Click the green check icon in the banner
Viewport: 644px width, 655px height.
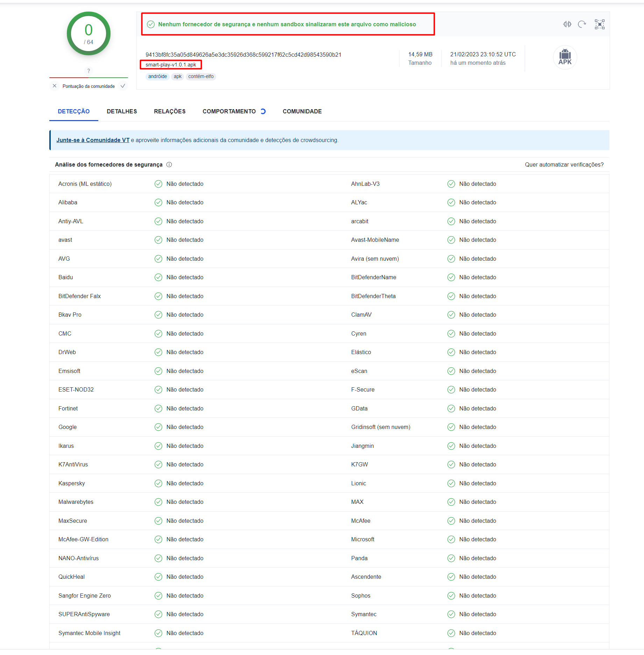(x=151, y=24)
